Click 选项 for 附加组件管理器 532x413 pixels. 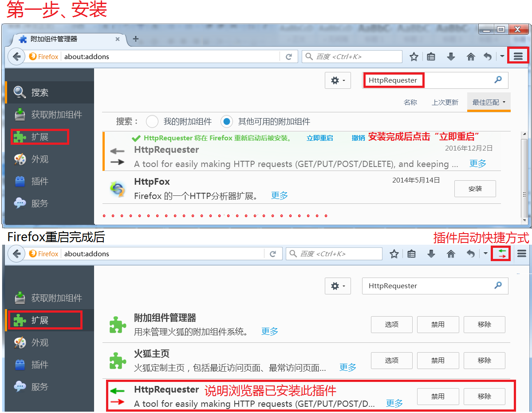pyautogui.click(x=391, y=324)
